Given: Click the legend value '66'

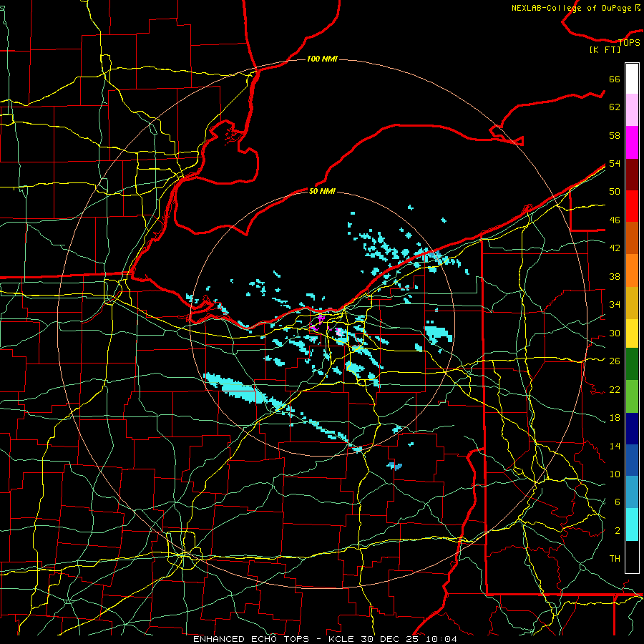Looking at the screenshot, I should click(x=615, y=79).
